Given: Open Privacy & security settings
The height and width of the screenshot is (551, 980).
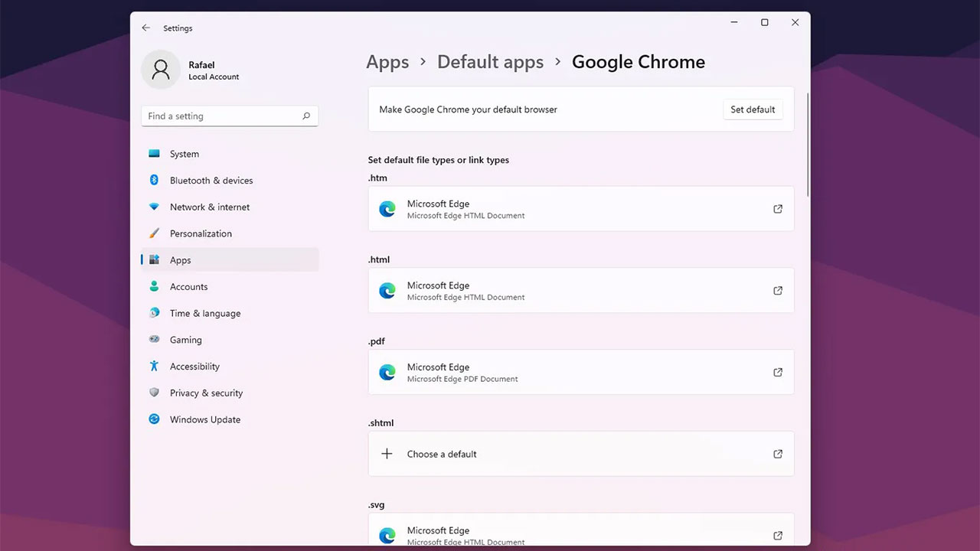Looking at the screenshot, I should coord(230,393).
